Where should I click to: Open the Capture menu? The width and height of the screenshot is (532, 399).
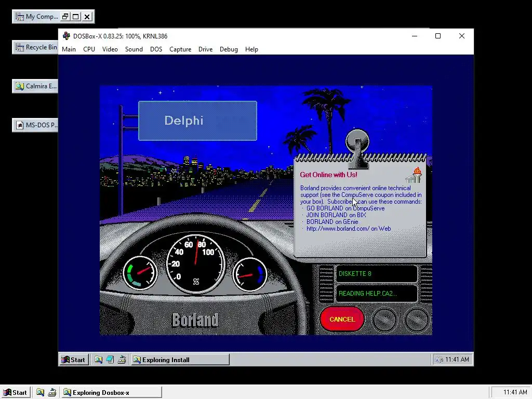tap(180, 49)
